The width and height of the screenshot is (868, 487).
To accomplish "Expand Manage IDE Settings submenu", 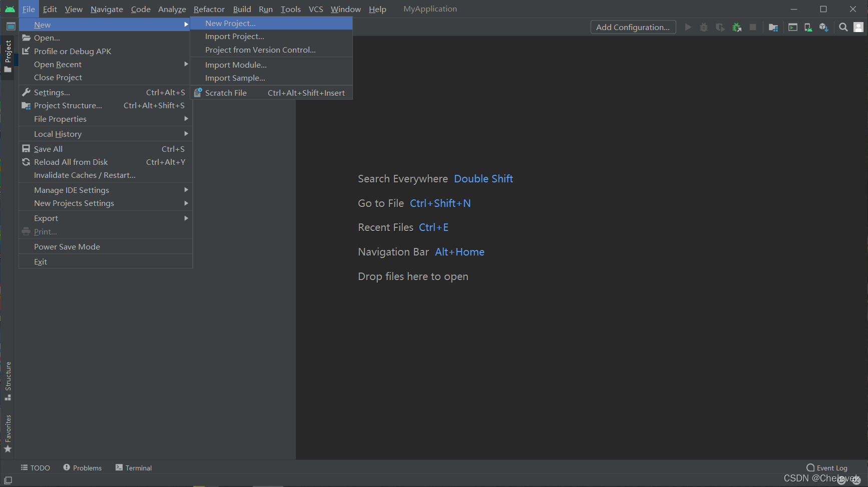I will tap(105, 190).
